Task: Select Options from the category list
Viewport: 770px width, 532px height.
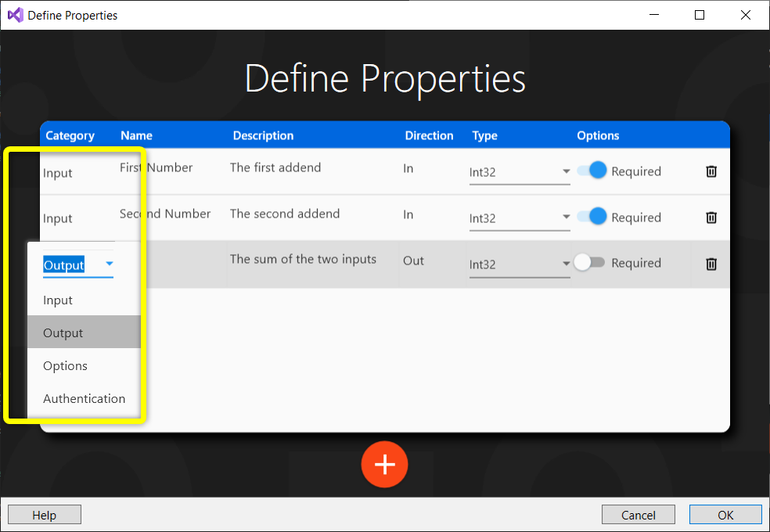Action: click(65, 365)
